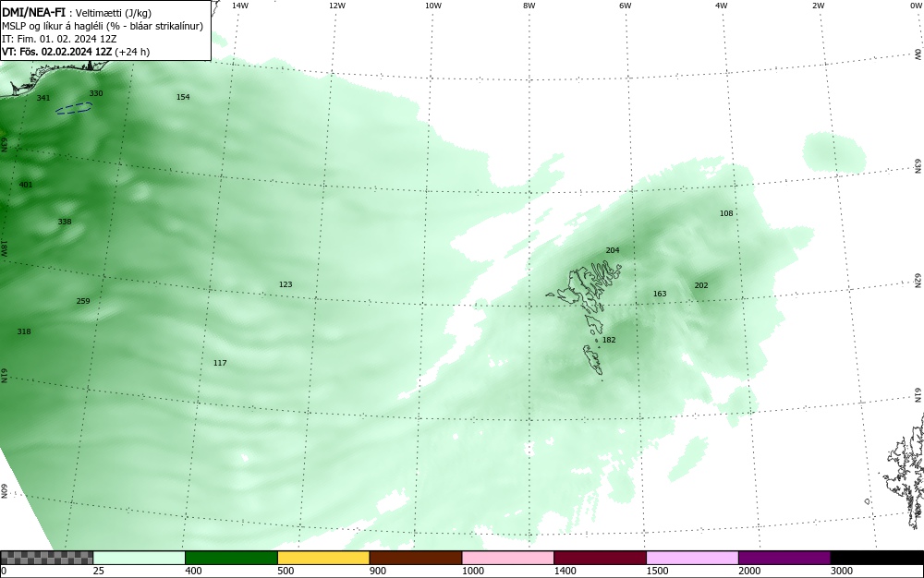This screenshot has width=924, height=578.
Task: Click the 8W longitude label
Action: pyautogui.click(x=529, y=6)
